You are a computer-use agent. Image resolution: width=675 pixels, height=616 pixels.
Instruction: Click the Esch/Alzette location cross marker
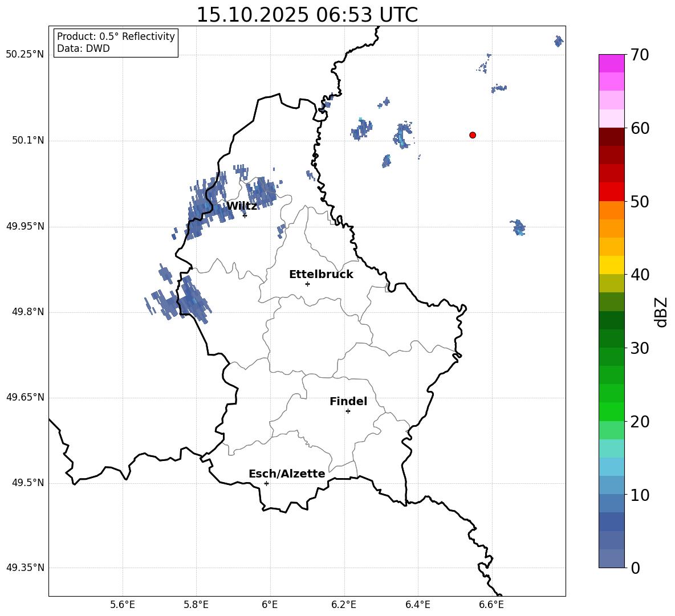coord(266,483)
